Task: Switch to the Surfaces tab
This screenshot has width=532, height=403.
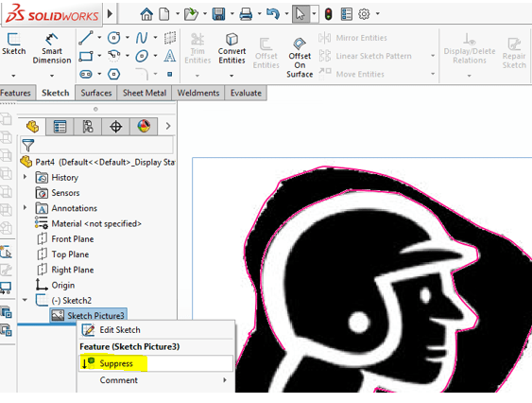Action: point(96,93)
